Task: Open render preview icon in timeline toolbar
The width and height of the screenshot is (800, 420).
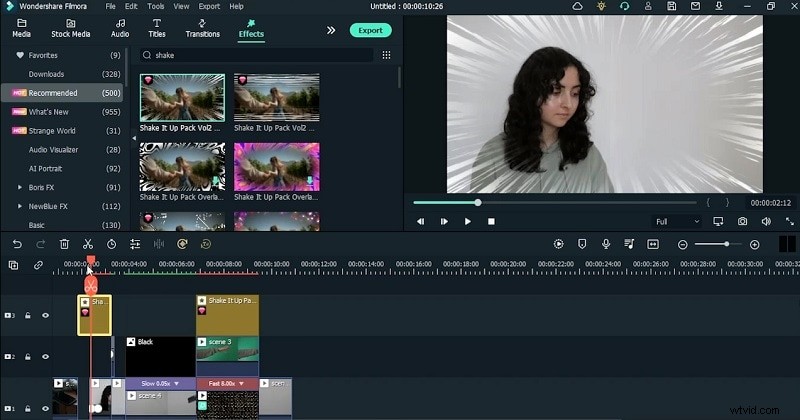Action: tap(559, 244)
